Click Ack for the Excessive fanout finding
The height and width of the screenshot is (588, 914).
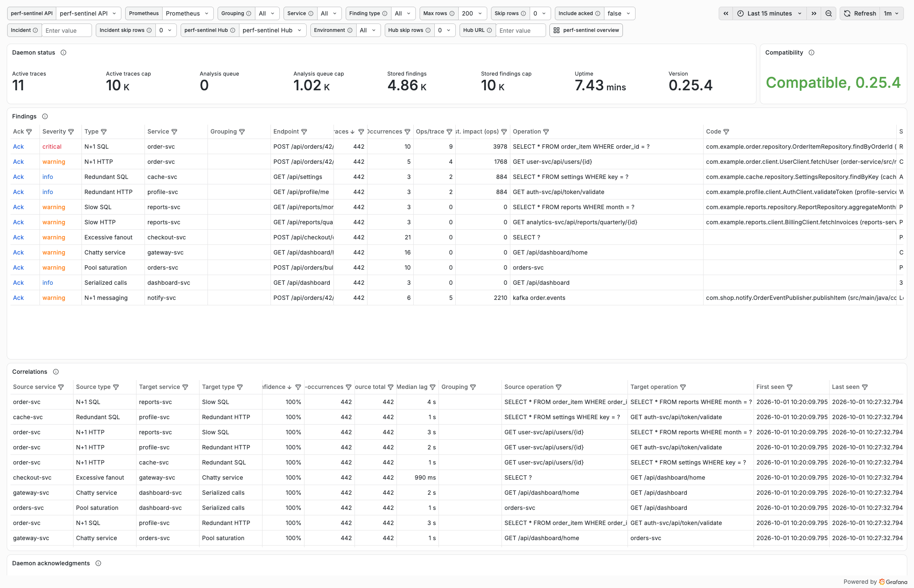point(18,237)
